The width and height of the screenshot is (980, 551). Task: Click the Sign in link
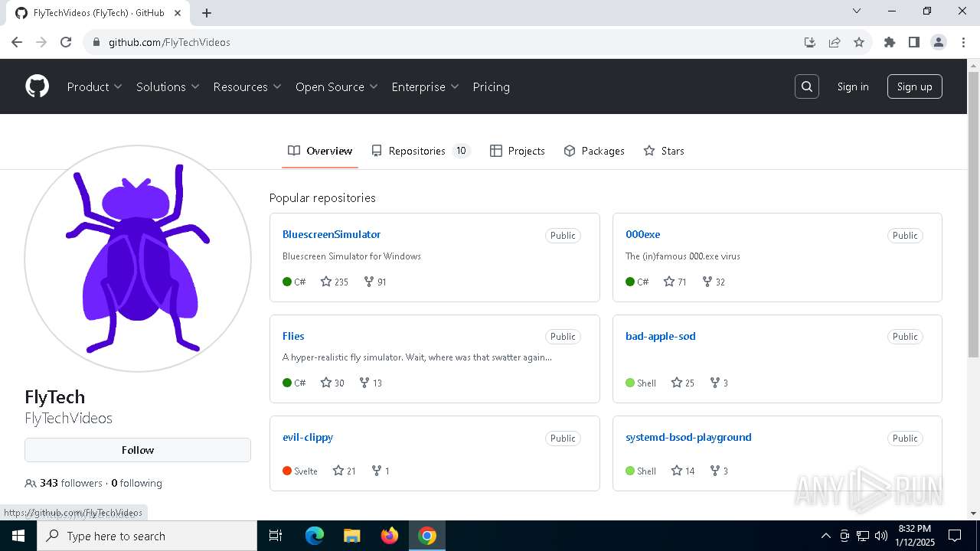tap(853, 86)
